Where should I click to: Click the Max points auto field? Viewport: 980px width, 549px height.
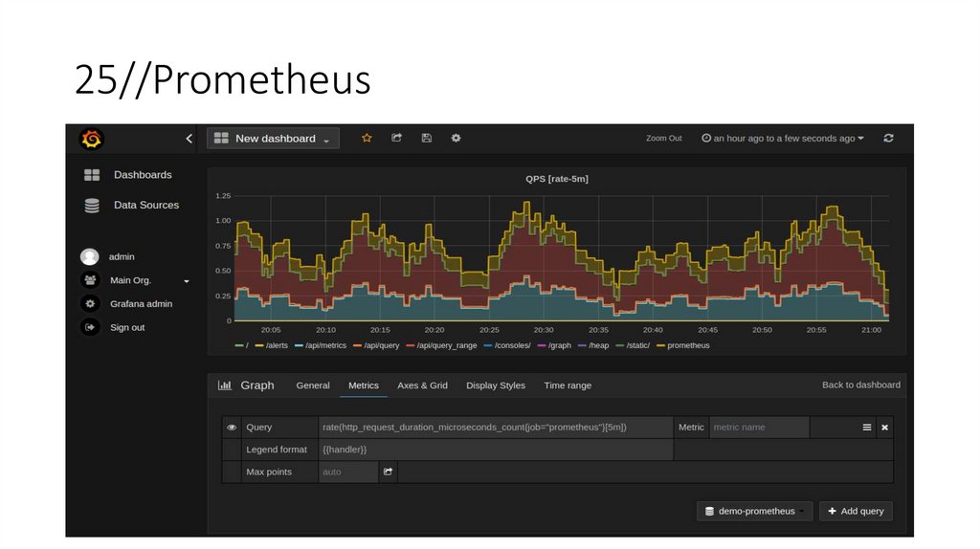click(348, 472)
